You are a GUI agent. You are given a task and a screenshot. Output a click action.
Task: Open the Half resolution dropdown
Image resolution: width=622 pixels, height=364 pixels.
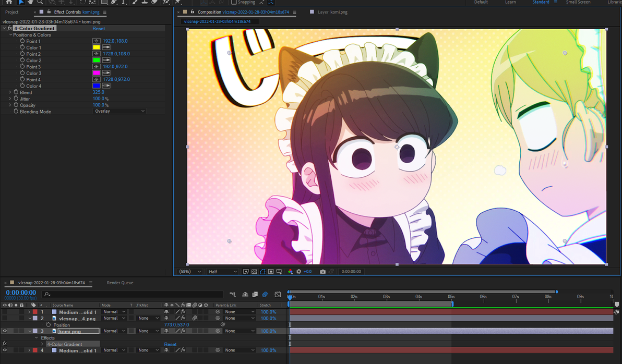point(222,272)
